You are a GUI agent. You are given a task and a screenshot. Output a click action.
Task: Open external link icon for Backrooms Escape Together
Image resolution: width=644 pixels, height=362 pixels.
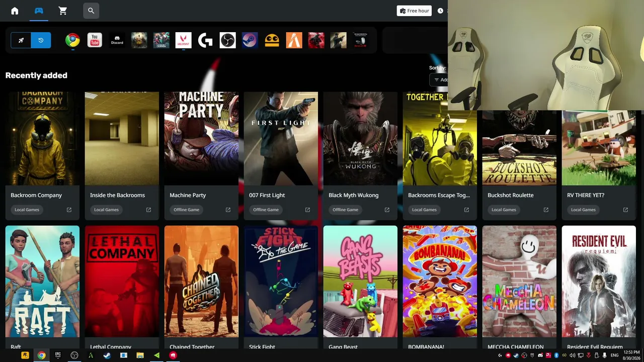(x=466, y=210)
